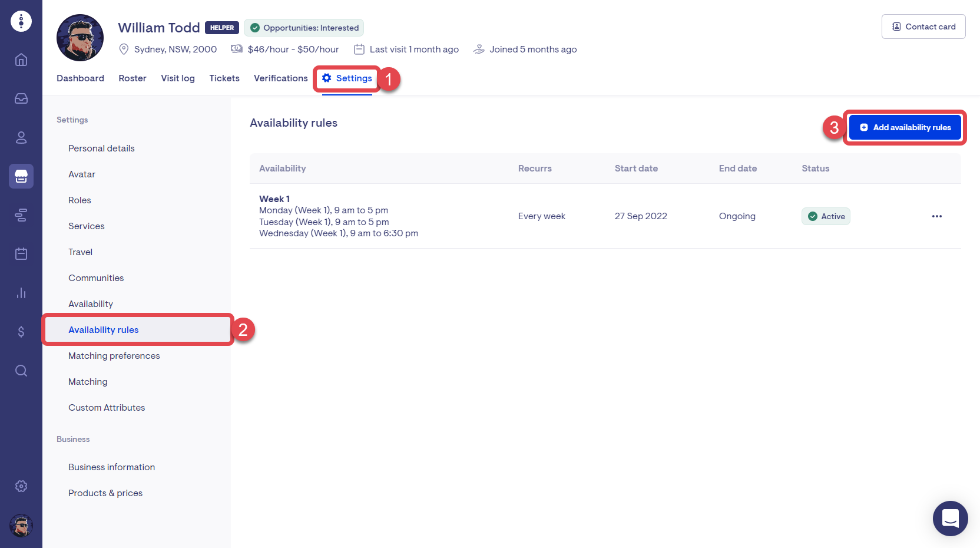Switch to the Visit log tab
Image resolution: width=980 pixels, height=548 pixels.
[x=178, y=78]
